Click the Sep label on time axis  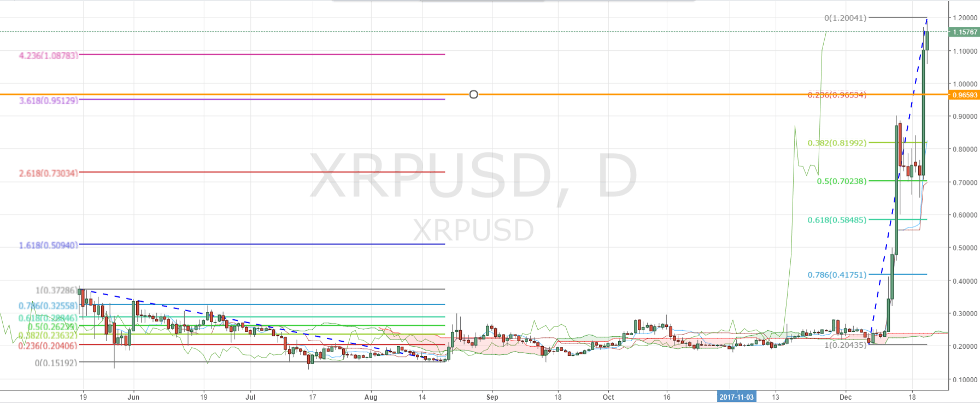tap(492, 398)
